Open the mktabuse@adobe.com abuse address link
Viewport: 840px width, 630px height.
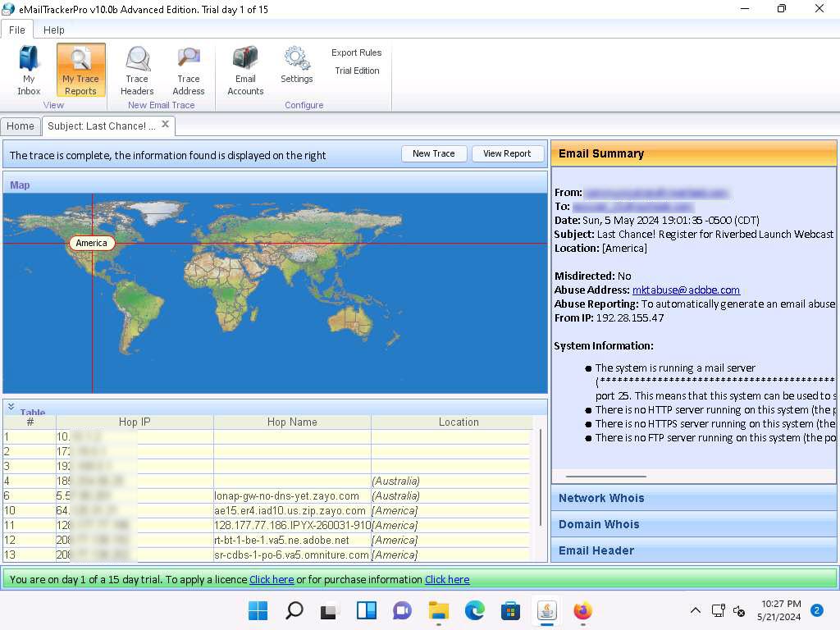pyautogui.click(x=686, y=290)
